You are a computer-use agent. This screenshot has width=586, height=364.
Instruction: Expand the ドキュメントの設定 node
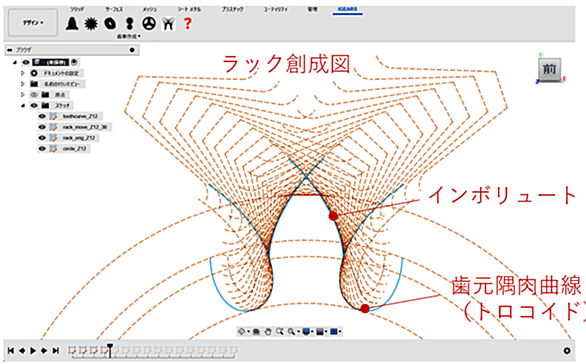click(x=22, y=73)
